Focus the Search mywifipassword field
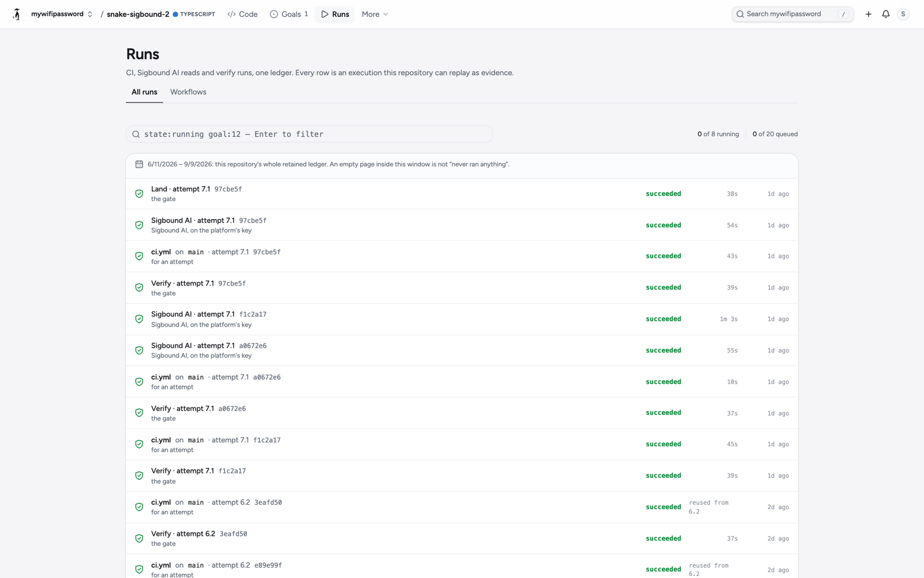Screen dimensions: 924x578 tap(792, 14)
